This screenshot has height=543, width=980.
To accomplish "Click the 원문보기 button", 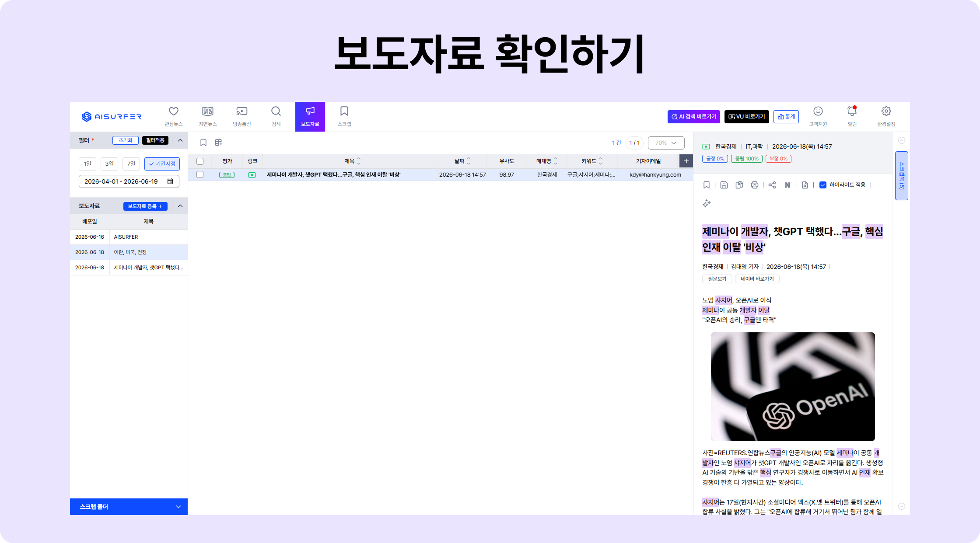I will point(717,279).
